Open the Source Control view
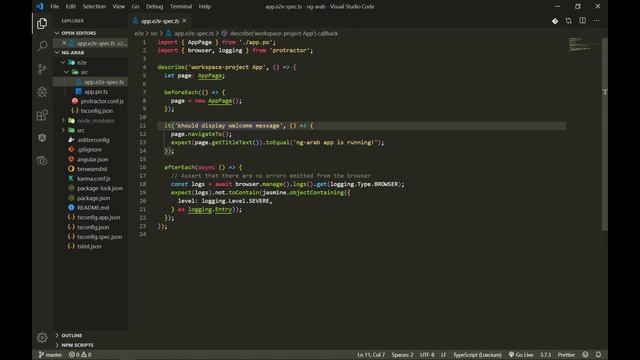 [x=42, y=69]
